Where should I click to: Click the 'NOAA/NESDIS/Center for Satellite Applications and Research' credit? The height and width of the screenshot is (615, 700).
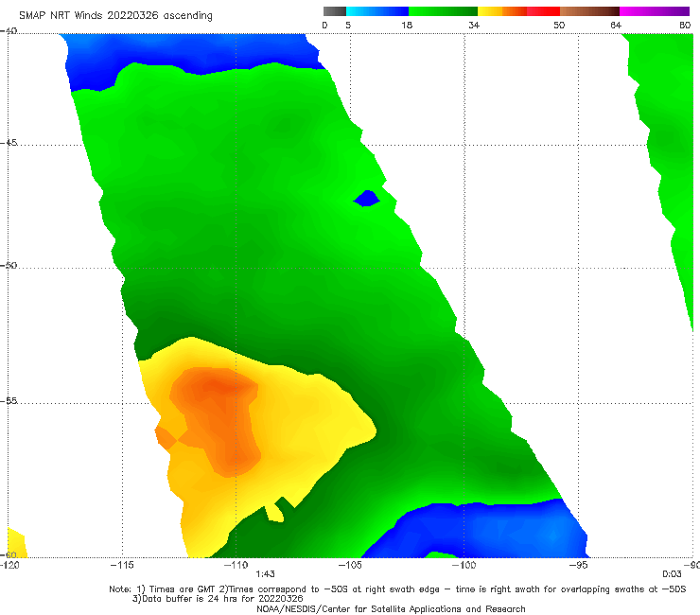click(391, 608)
